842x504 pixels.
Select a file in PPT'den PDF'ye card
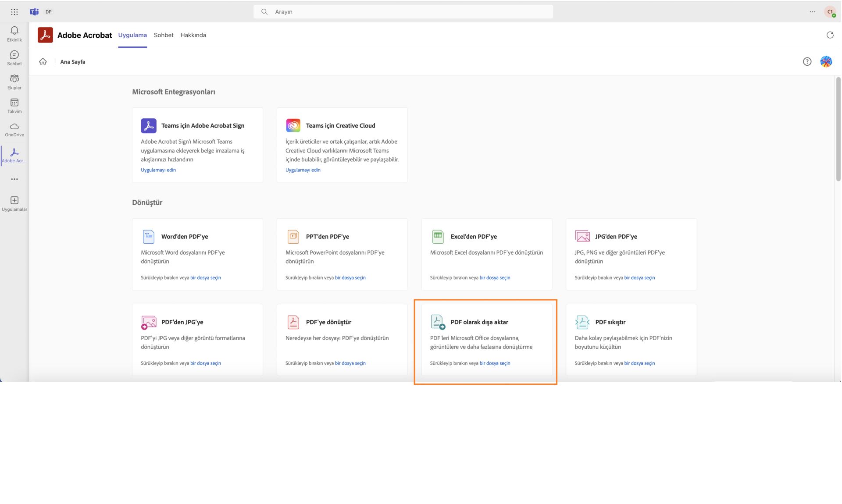tap(350, 278)
